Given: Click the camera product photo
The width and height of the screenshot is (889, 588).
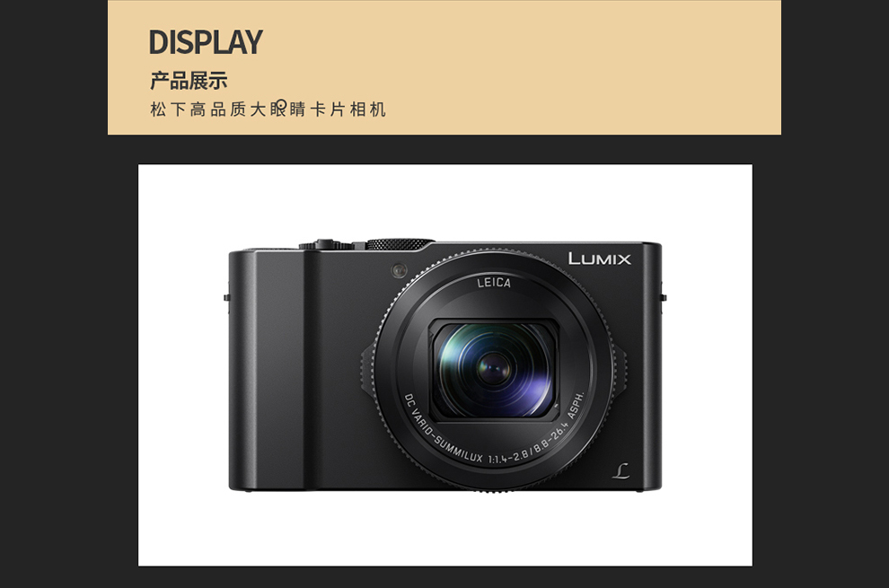Looking at the screenshot, I should pyautogui.click(x=445, y=365).
